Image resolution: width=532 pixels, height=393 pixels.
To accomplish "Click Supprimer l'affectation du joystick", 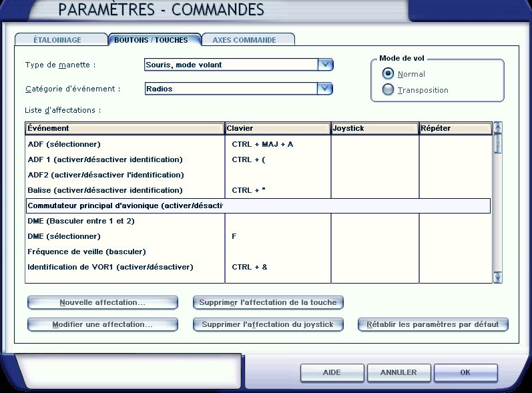I will (x=268, y=324).
